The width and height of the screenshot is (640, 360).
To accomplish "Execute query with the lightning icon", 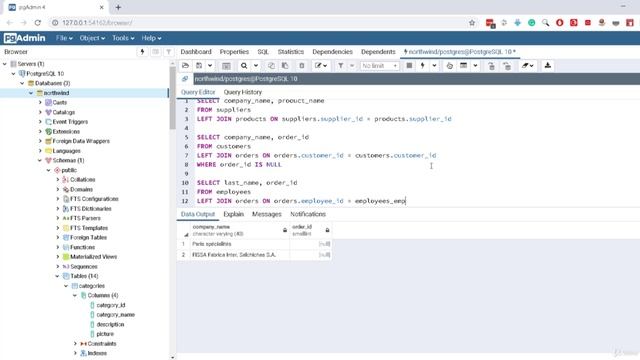I will [423, 66].
